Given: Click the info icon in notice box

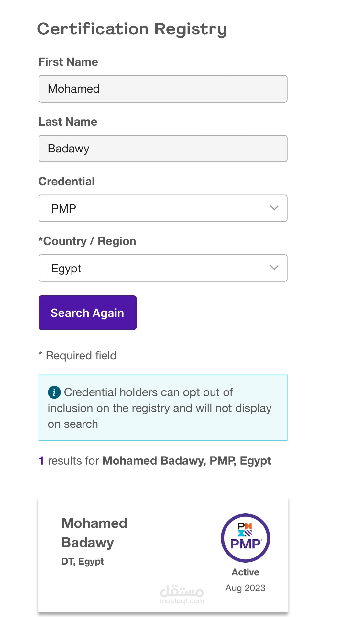Looking at the screenshot, I should pos(54,392).
